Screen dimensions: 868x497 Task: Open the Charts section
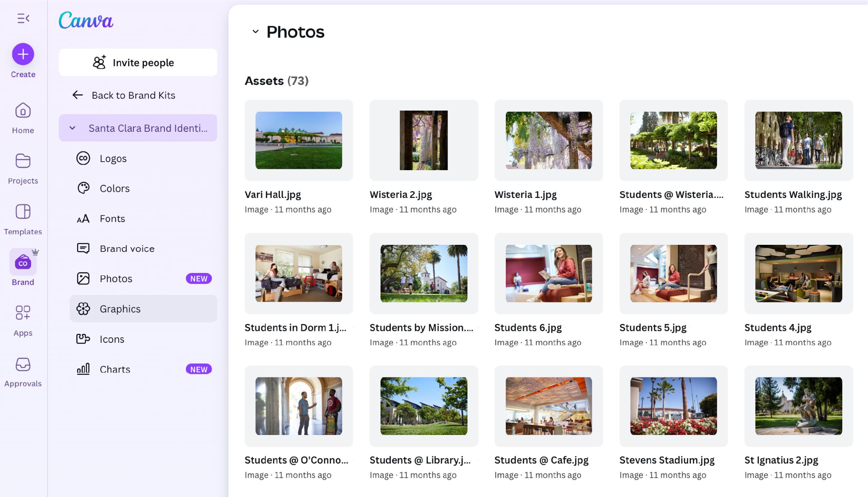coord(115,369)
